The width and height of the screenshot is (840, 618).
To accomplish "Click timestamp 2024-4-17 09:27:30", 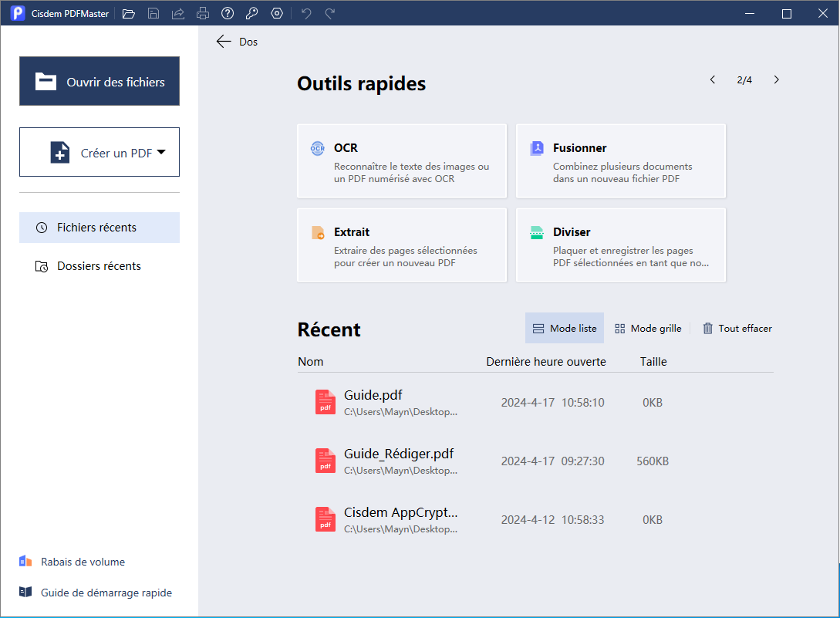I will 552,461.
